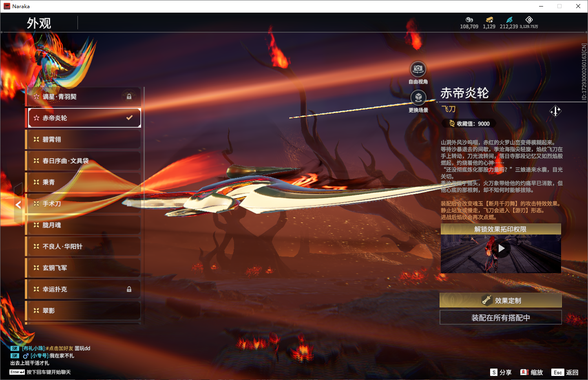588x380 pixels.
Task: Click the change scene icon (更换场景)
Action: coord(418,97)
